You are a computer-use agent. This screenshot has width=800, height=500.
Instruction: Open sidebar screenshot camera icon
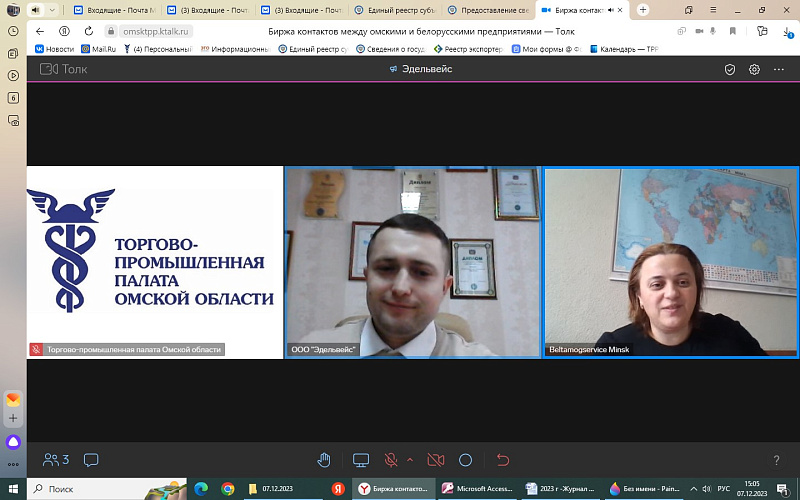tap(13, 120)
